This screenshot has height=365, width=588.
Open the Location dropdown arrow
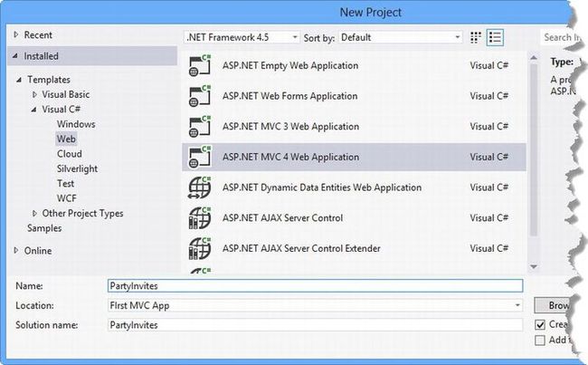tap(517, 305)
